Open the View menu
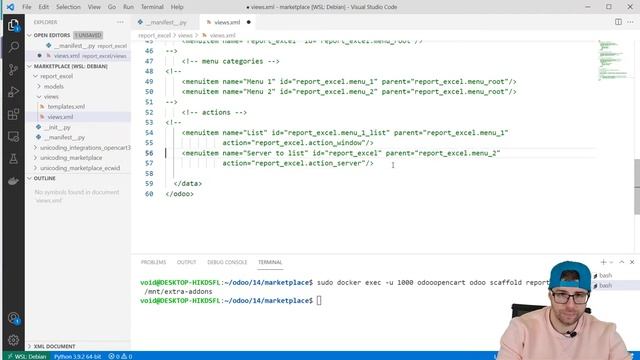640x360 pixels. (x=94, y=7)
